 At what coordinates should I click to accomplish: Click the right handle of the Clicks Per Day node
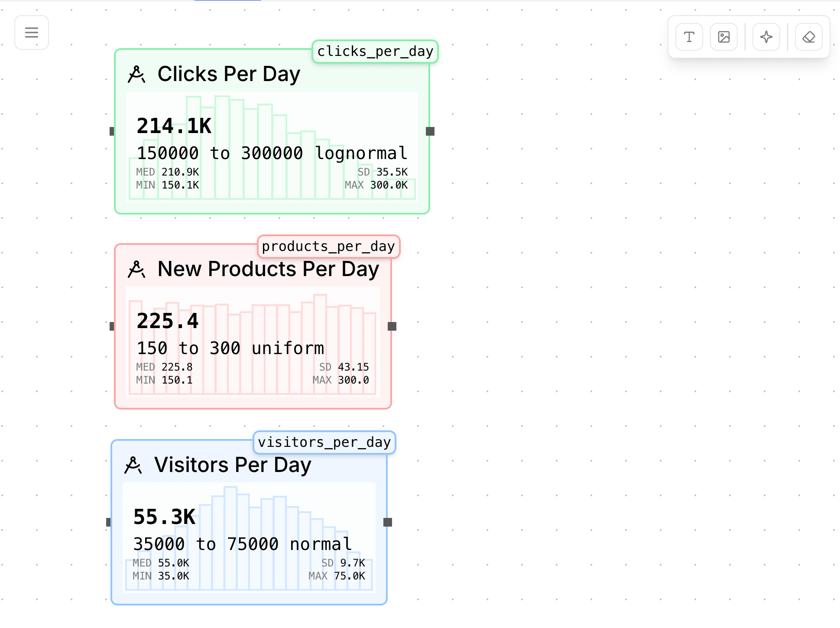coord(430,131)
